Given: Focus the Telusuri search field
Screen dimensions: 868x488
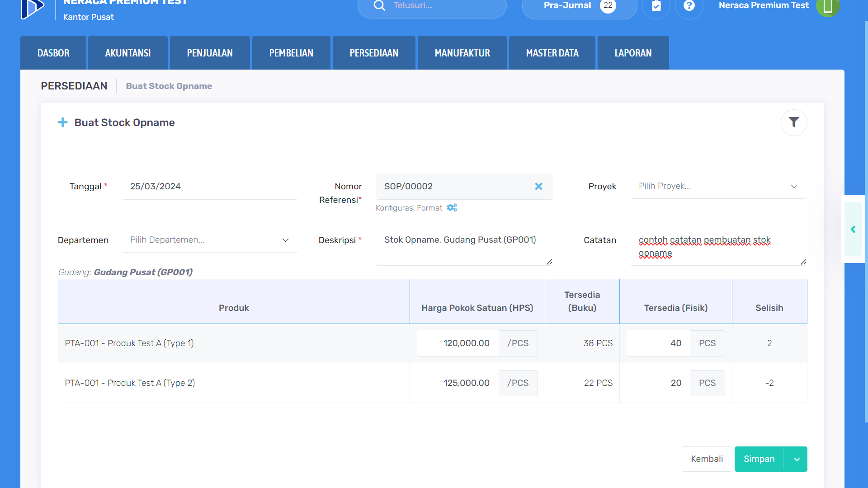Looking at the screenshot, I should point(432,6).
